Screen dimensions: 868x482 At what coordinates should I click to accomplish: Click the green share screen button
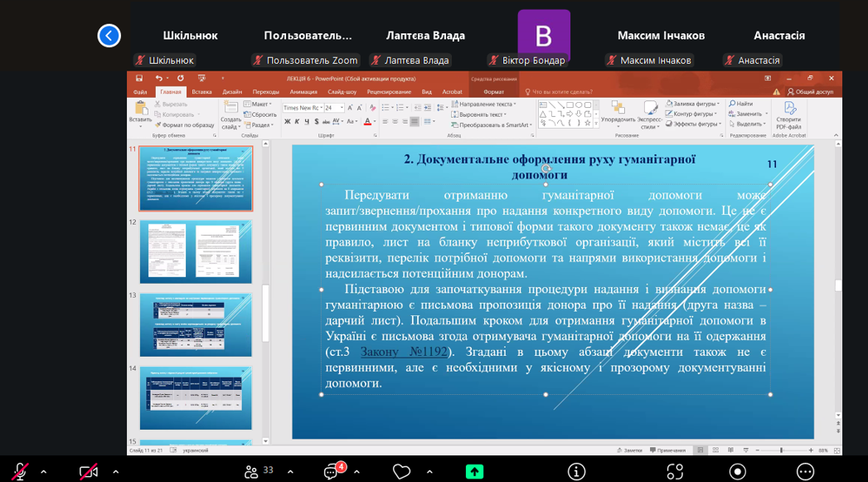474,471
